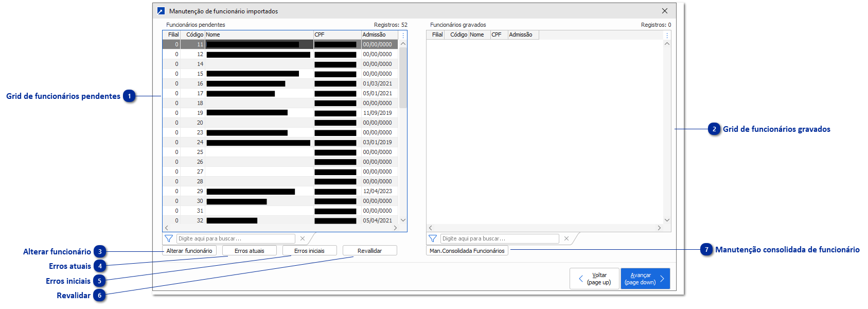Click CPF header in gravados grid
Image resolution: width=868 pixels, height=309 pixels.
point(499,35)
